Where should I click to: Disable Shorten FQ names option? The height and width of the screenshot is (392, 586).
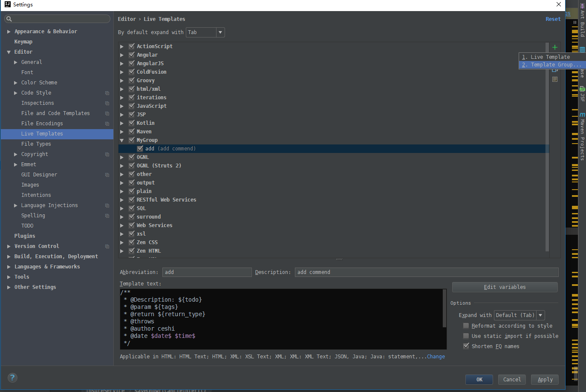(x=466, y=346)
